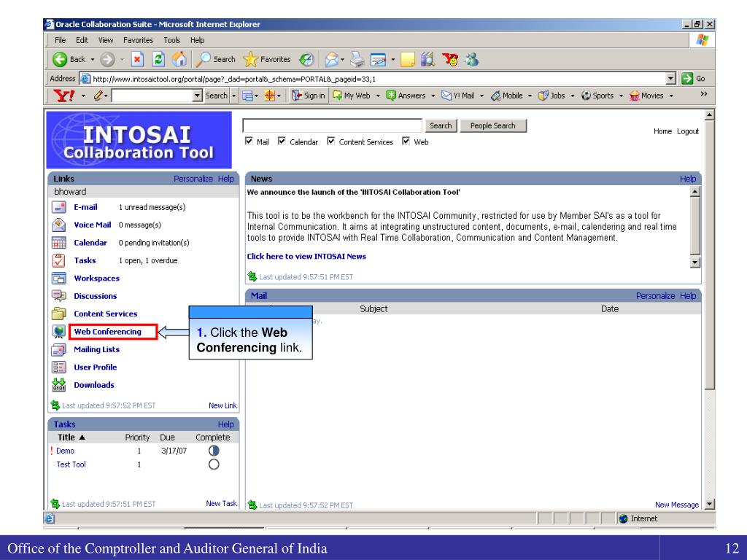Refresh the News portlet icon
747x560 pixels.
(x=252, y=276)
